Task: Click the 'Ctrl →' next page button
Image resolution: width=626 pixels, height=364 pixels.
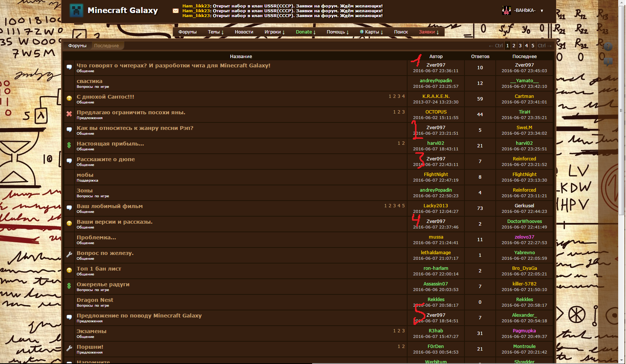Action: point(544,46)
